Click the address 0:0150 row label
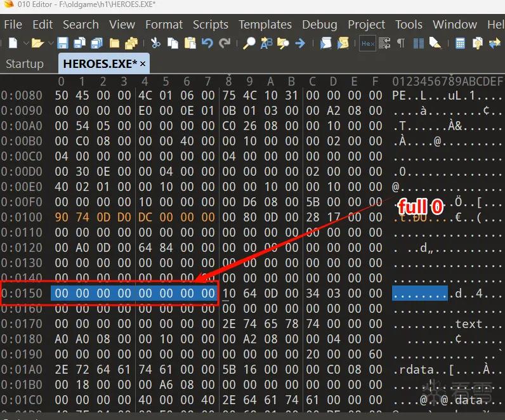The width and height of the screenshot is (505, 420). (x=22, y=293)
